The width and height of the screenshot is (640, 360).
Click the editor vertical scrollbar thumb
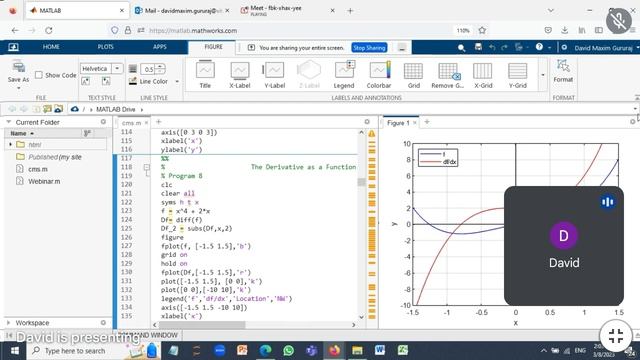(361, 182)
